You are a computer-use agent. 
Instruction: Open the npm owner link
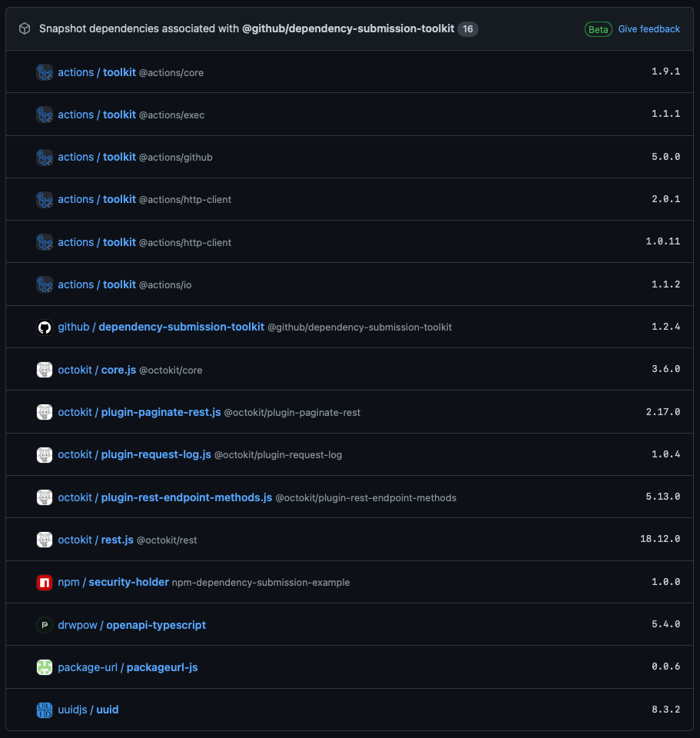68,582
